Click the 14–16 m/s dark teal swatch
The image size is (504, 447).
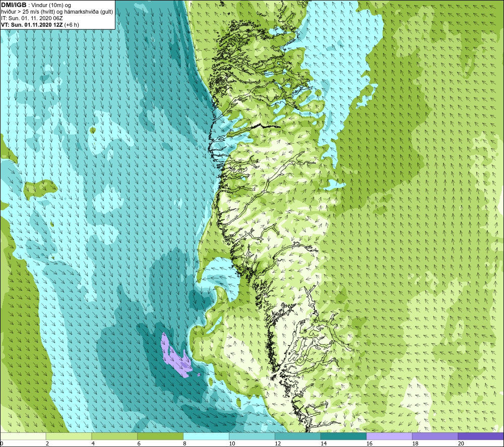click(343, 436)
